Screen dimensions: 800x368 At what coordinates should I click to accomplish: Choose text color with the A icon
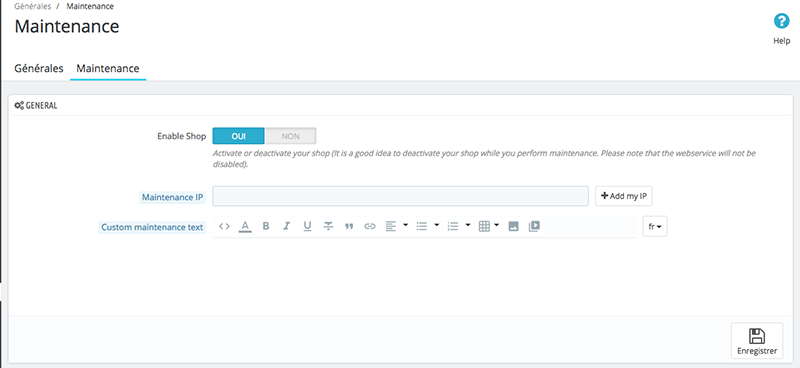click(245, 226)
